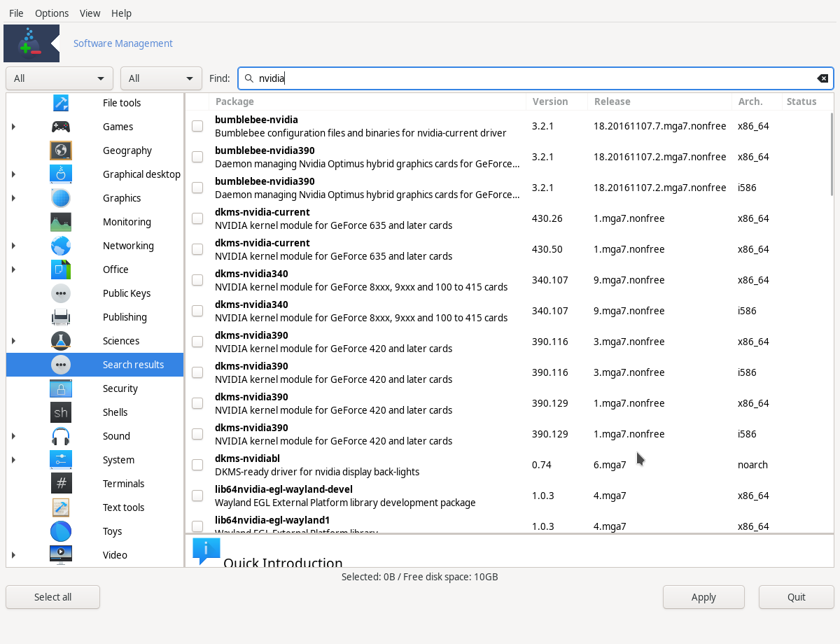Click the Public Keys icon
This screenshot has width=840, height=644.
[61, 293]
